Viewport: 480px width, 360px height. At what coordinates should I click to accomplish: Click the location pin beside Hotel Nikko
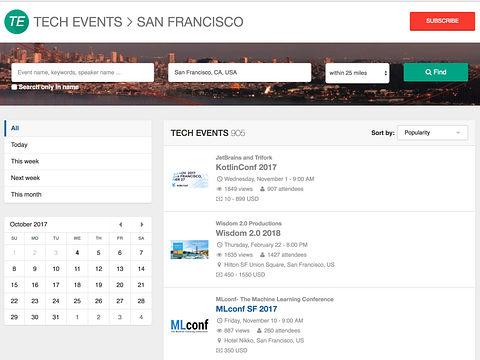[x=219, y=341]
